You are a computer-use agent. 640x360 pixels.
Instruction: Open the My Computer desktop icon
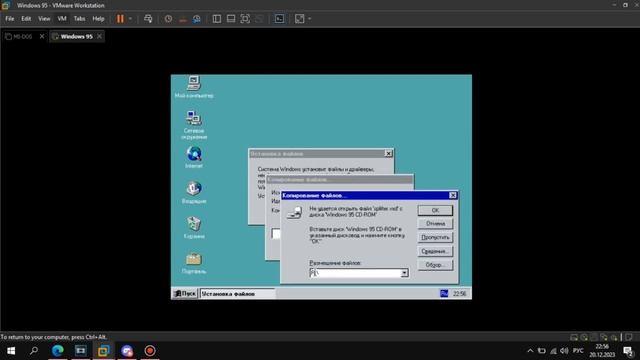coord(194,87)
